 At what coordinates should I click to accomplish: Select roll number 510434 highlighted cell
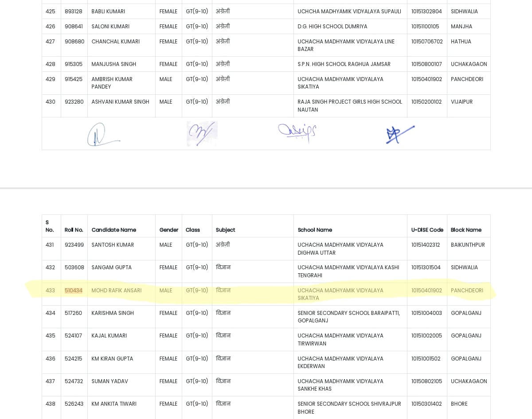pos(74,291)
